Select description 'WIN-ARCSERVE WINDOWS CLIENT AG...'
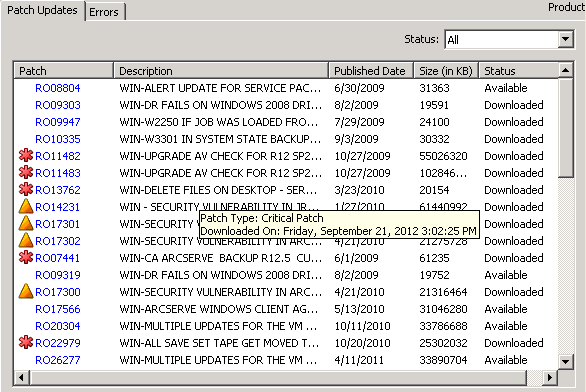The image size is (586, 392). [x=219, y=309]
